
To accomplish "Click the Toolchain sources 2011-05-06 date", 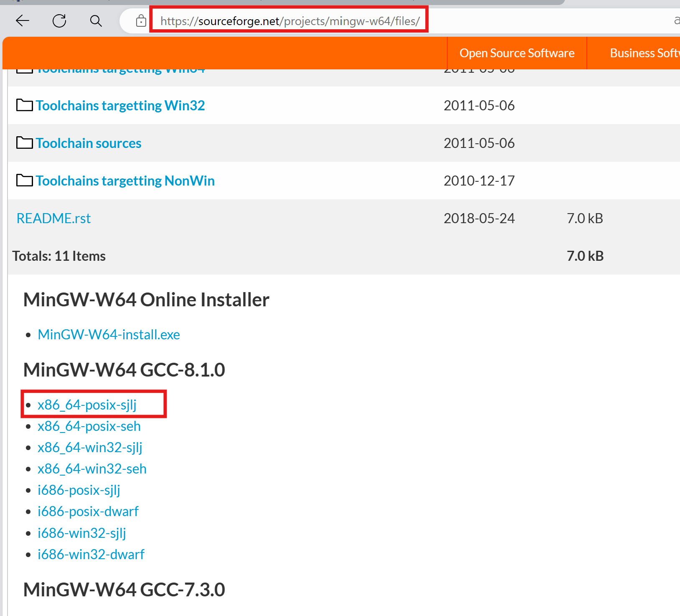I will [479, 143].
